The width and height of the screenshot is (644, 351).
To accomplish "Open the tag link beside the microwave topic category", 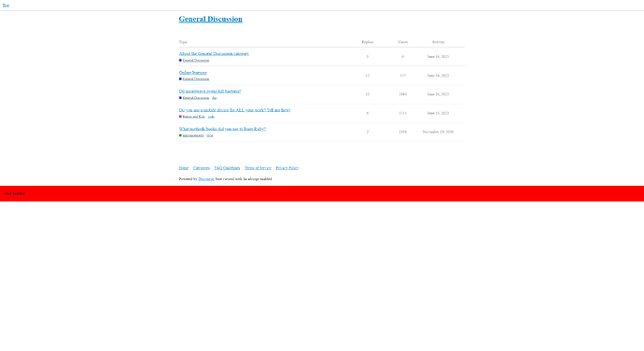I will [x=215, y=98].
